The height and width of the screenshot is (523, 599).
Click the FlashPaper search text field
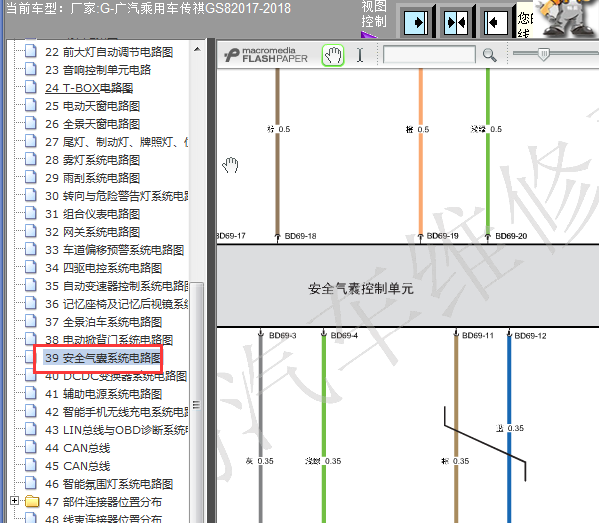click(x=429, y=54)
